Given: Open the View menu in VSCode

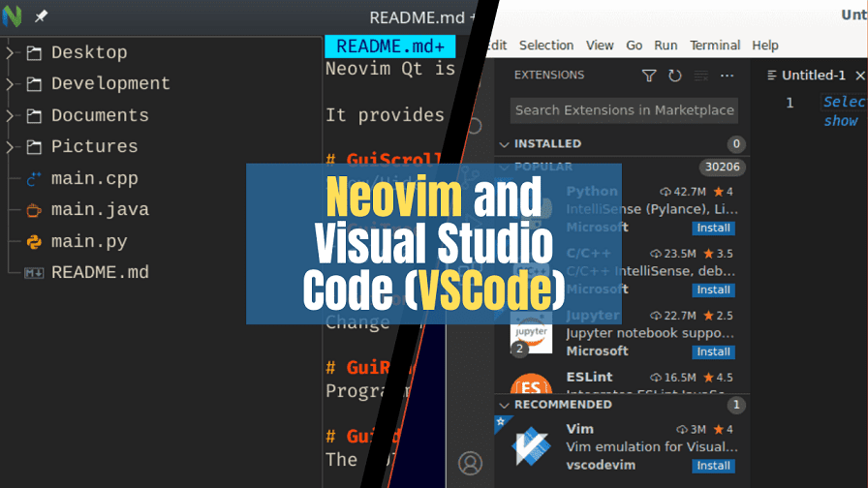Looking at the screenshot, I should point(600,46).
